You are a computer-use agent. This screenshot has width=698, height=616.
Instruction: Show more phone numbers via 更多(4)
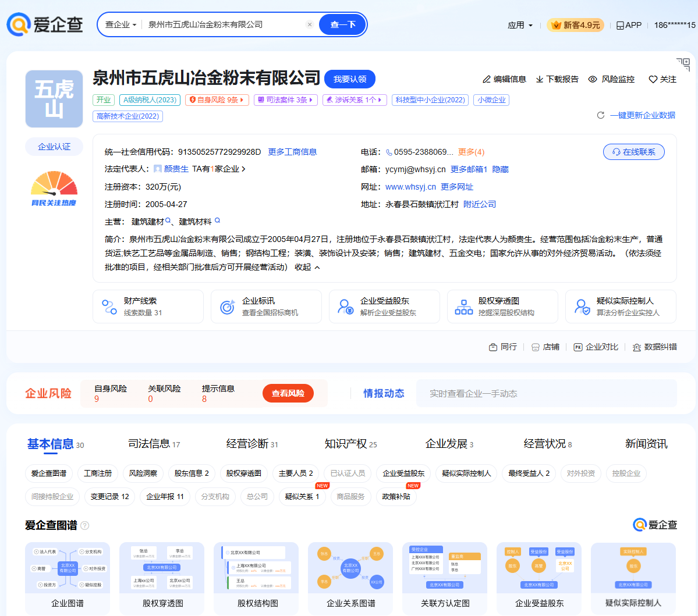[x=471, y=152]
